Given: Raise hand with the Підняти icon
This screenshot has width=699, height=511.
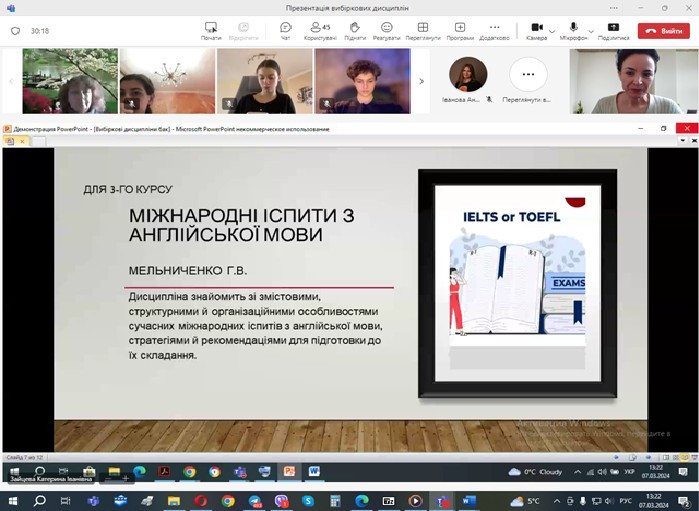Looking at the screenshot, I should 354,30.
